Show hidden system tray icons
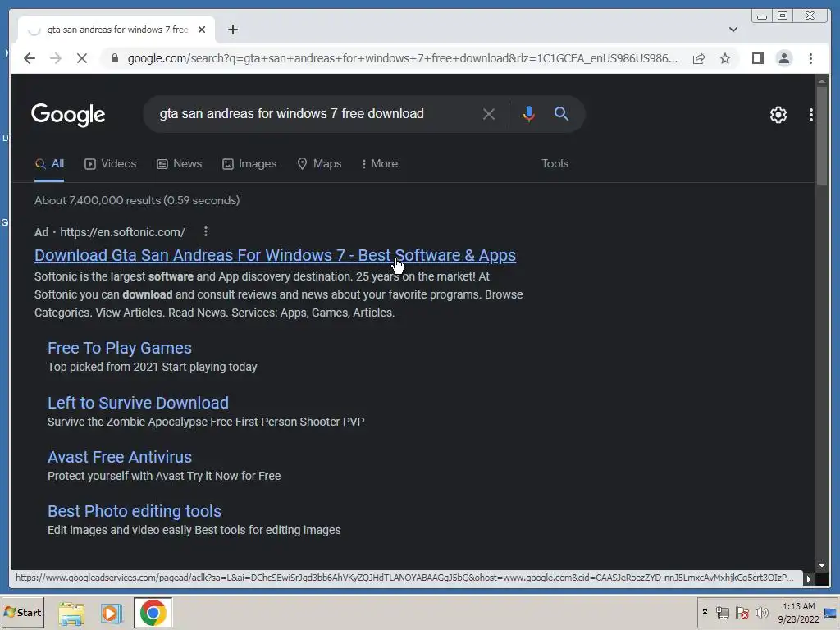The image size is (840, 630). [x=705, y=612]
